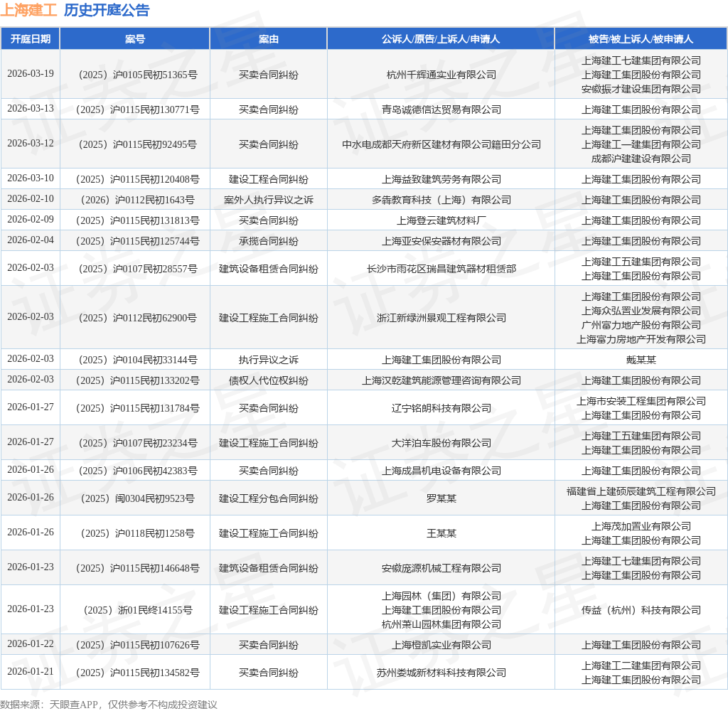Select date cell 2026-03-12

point(30,144)
